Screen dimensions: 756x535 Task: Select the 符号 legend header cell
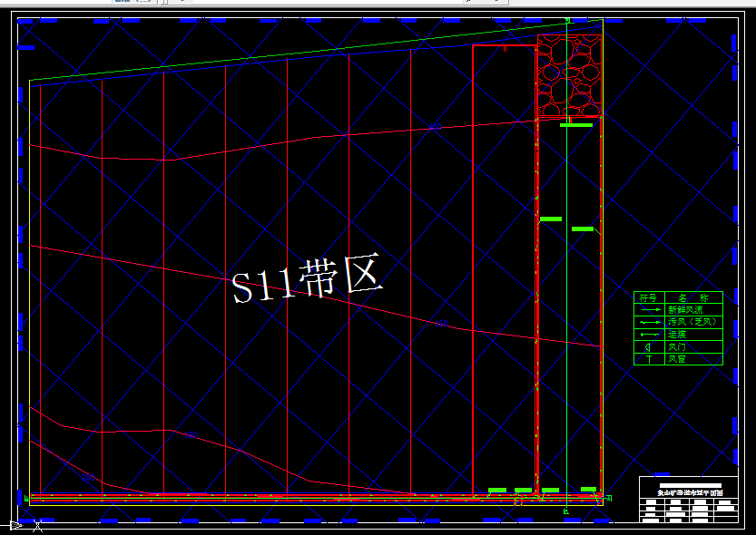[649, 297]
